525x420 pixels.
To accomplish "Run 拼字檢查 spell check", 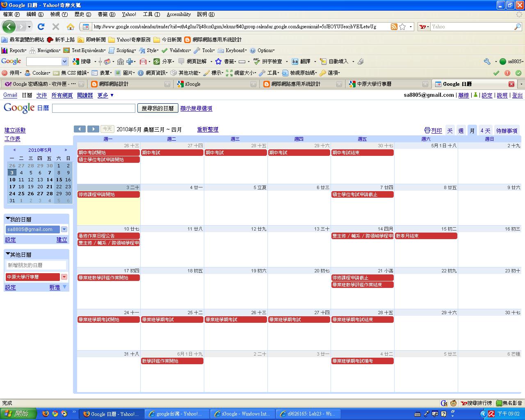I will click(x=268, y=62).
